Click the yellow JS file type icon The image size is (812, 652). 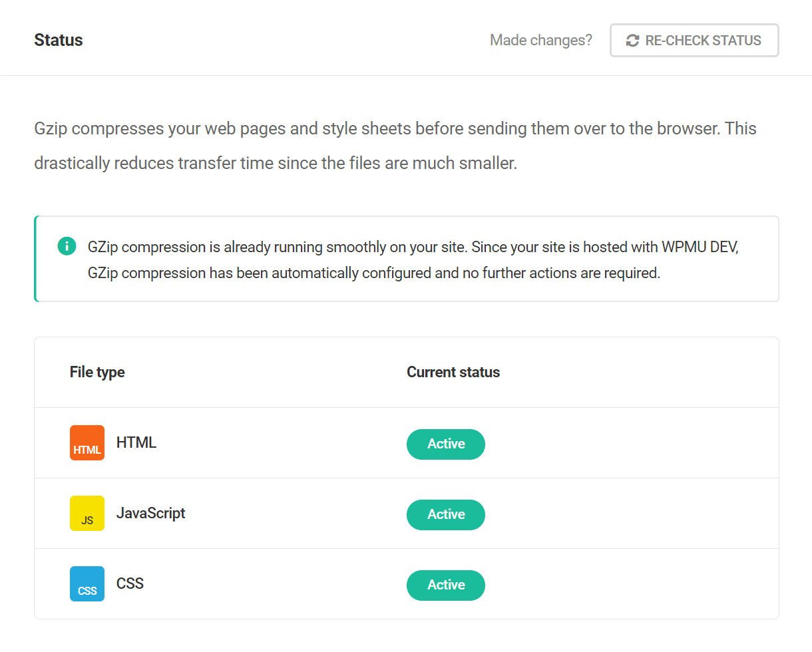87,514
